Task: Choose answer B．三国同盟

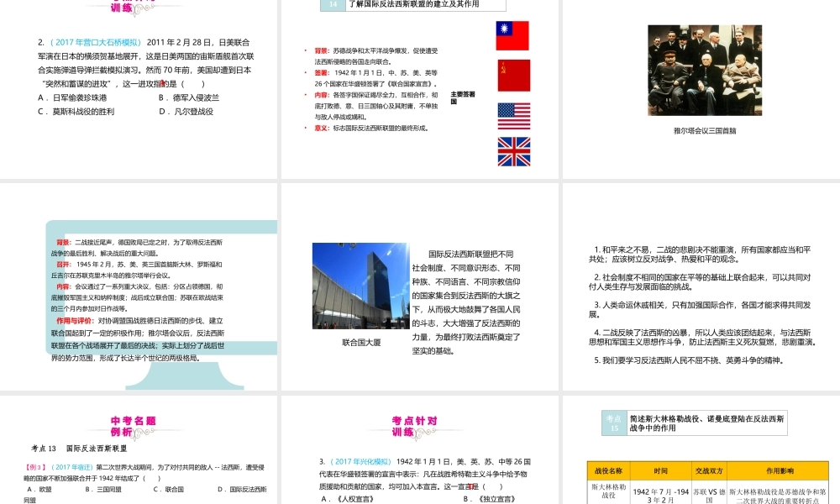Action: 103,489
